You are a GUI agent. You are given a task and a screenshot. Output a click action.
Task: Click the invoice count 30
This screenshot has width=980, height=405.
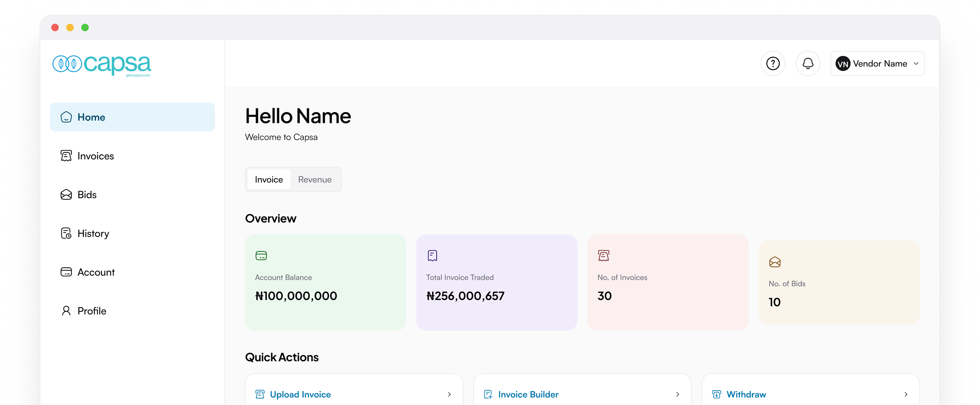pyautogui.click(x=605, y=296)
